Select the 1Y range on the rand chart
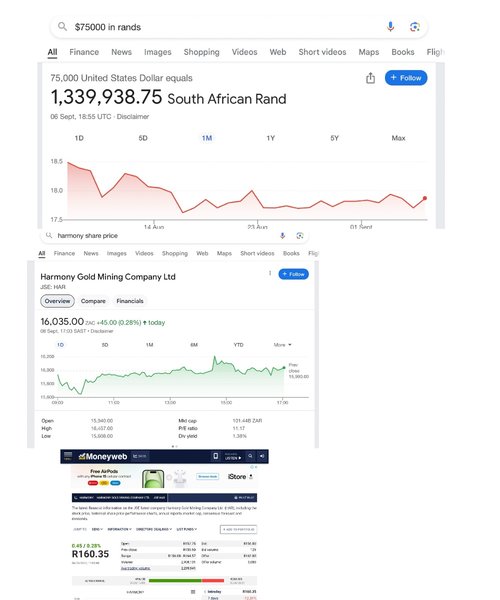This screenshot has width=500, height=600. point(270,138)
